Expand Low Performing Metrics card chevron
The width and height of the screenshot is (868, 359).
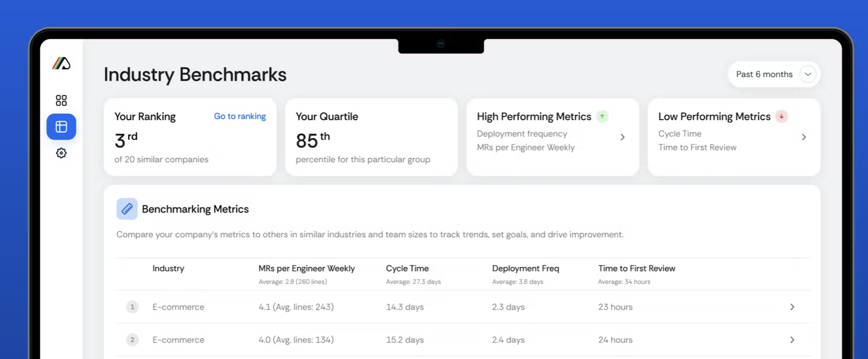tap(804, 137)
